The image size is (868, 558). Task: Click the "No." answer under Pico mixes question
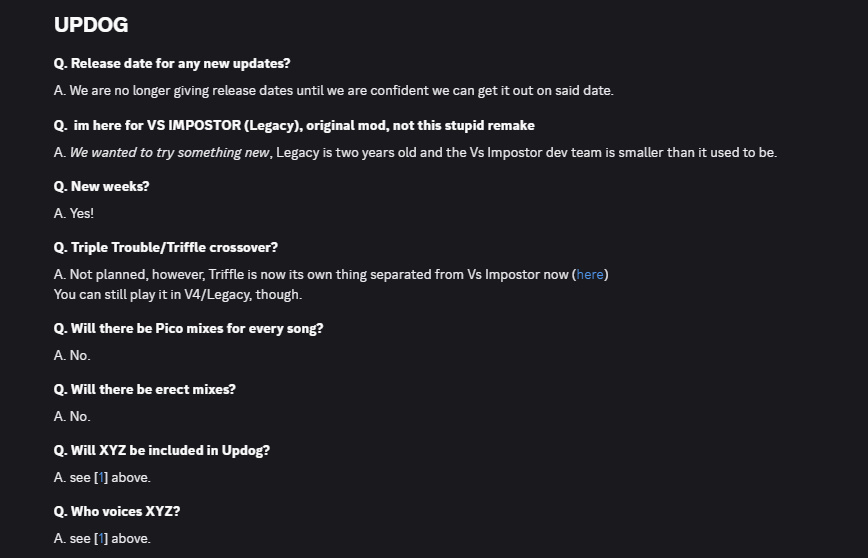[72, 355]
